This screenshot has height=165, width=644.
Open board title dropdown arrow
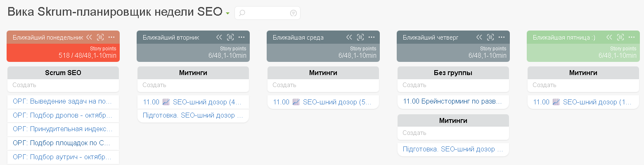tap(227, 14)
